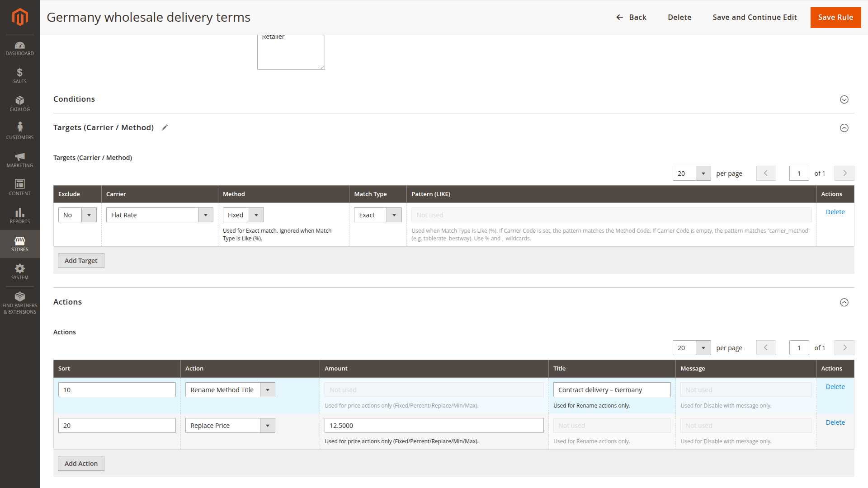This screenshot has width=868, height=488.
Task: Click the Title field Contract delivery – Germany
Action: point(612,390)
